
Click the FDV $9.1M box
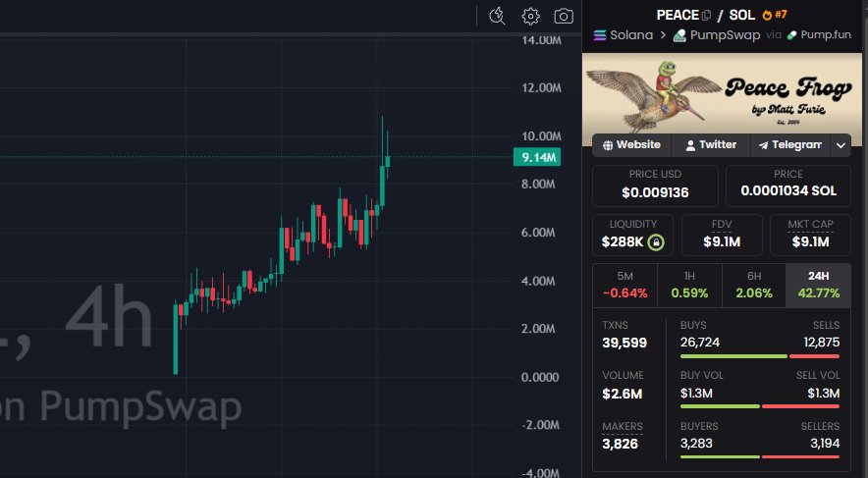(x=722, y=236)
